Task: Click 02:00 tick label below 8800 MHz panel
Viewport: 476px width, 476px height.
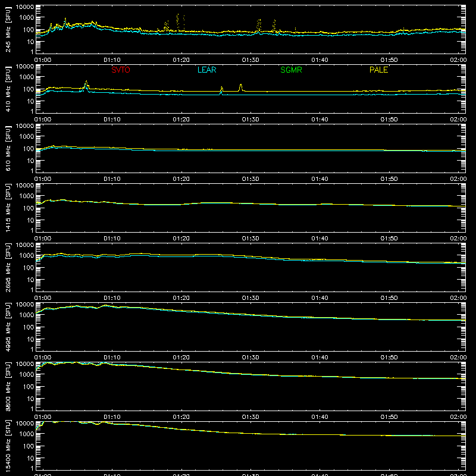Action: click(458, 417)
